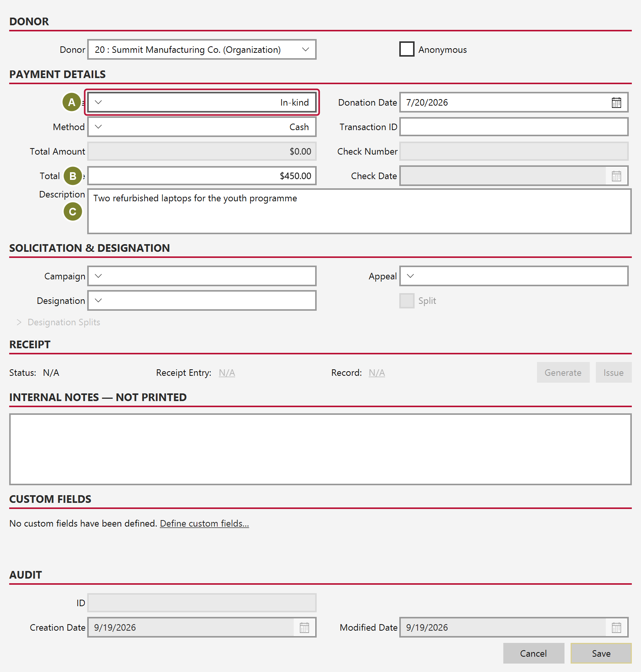This screenshot has width=641, height=672.
Task: Click the Receipt Entry N/A link
Action: click(227, 373)
